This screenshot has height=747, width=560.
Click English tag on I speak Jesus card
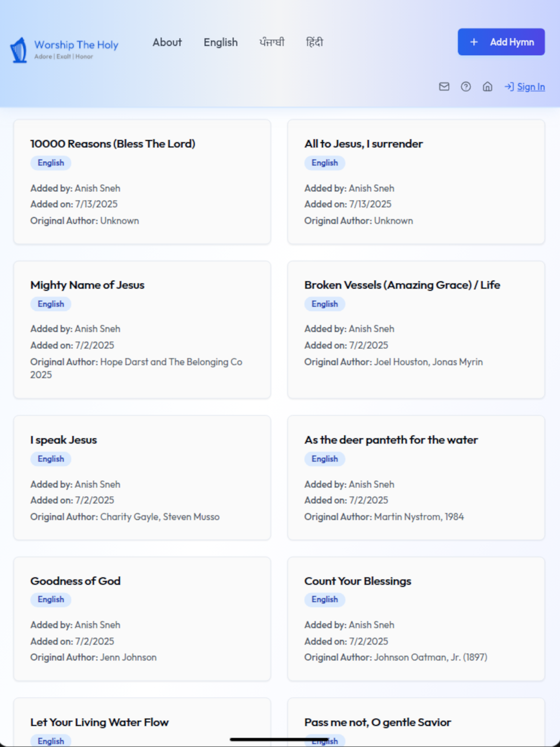pyautogui.click(x=51, y=459)
